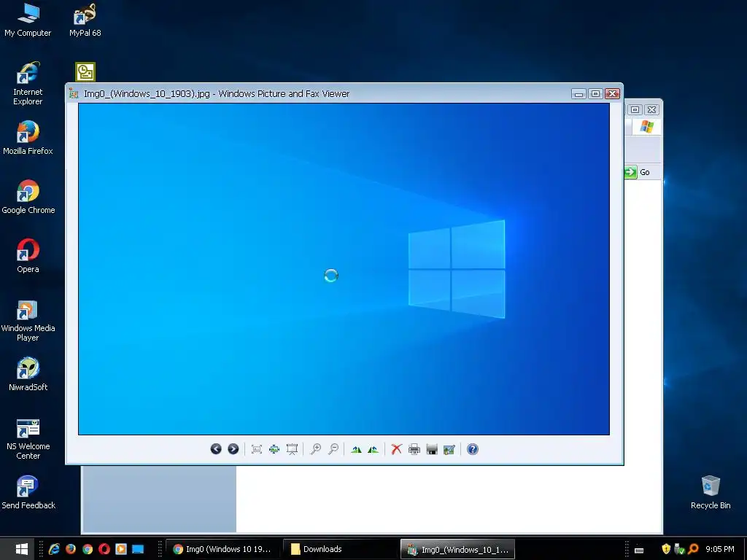Select the green desktop icon beside Internet Explorer
The image size is (747, 560).
[85, 72]
